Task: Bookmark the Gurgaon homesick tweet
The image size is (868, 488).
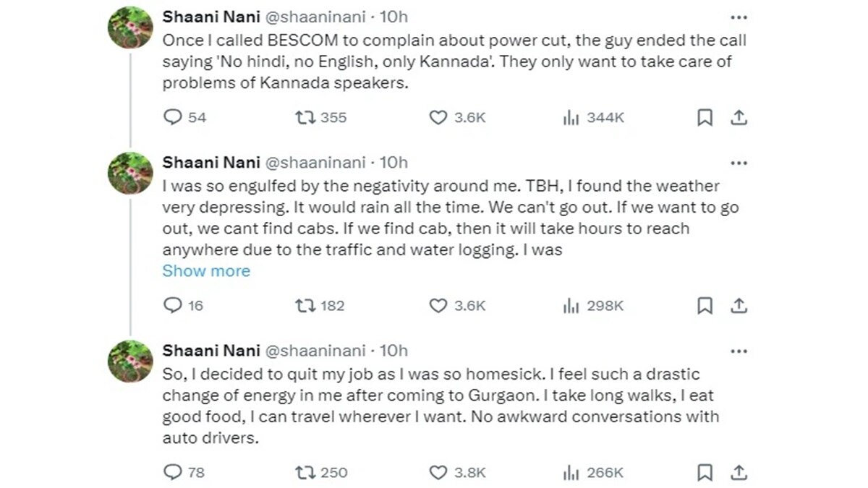Action: [x=705, y=473]
